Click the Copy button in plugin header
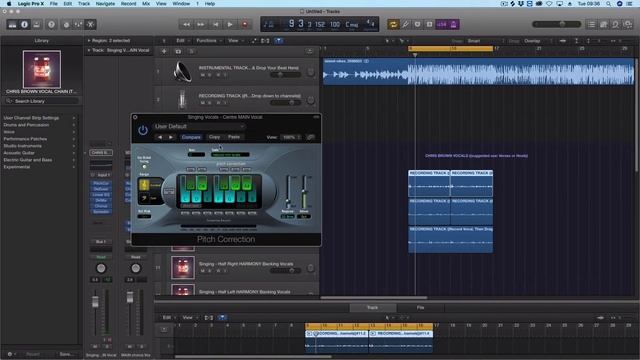 click(x=214, y=137)
